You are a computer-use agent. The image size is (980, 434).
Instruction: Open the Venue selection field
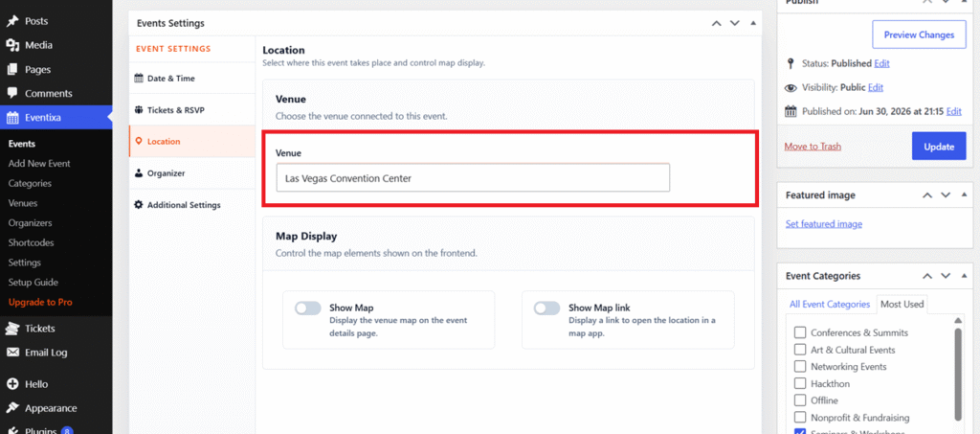coord(473,177)
